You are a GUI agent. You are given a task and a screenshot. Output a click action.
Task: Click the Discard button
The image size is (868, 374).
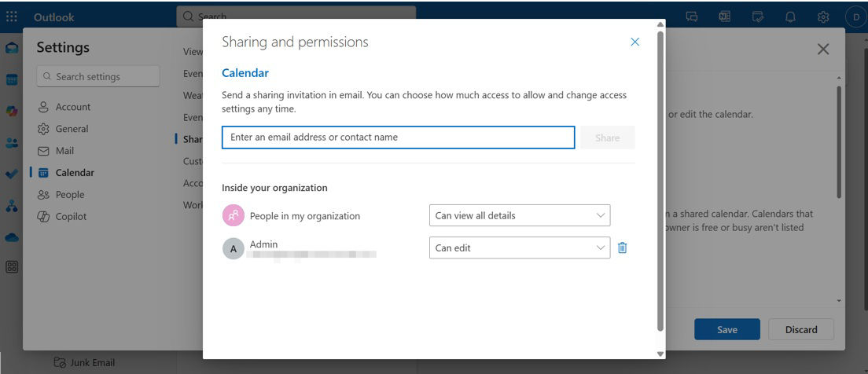[800, 329]
